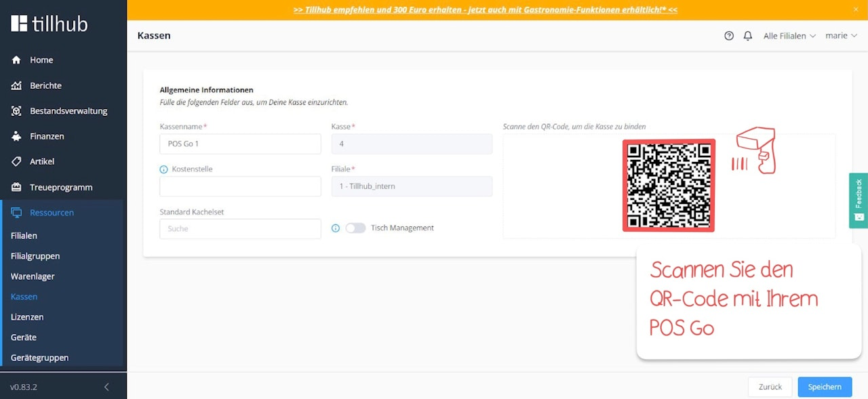Follow the Tillhub empfehlen promotion link

486,10
